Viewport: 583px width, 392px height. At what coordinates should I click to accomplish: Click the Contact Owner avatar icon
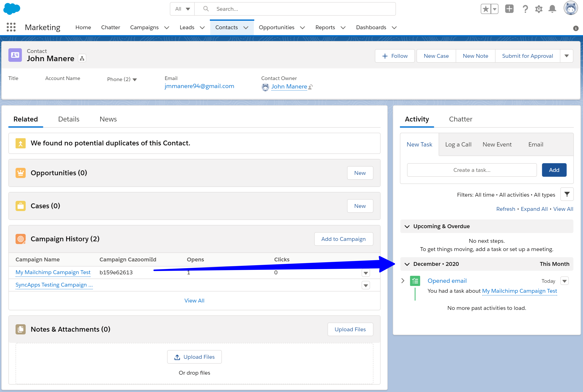point(265,87)
